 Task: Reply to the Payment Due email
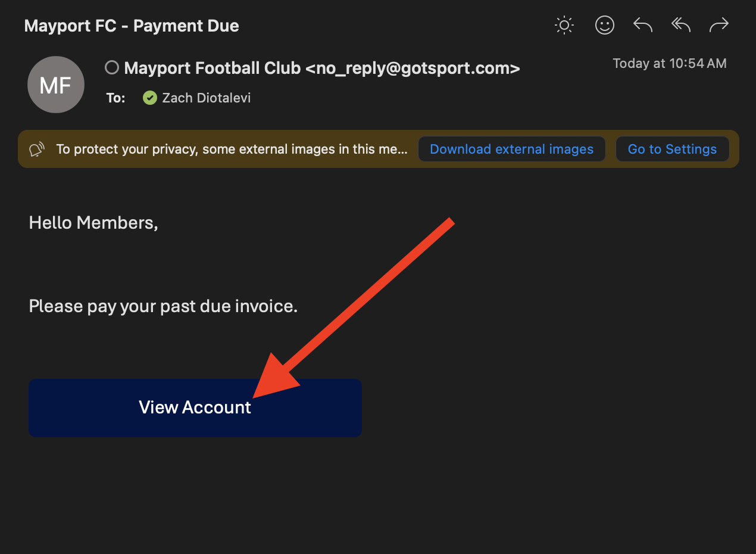click(643, 25)
